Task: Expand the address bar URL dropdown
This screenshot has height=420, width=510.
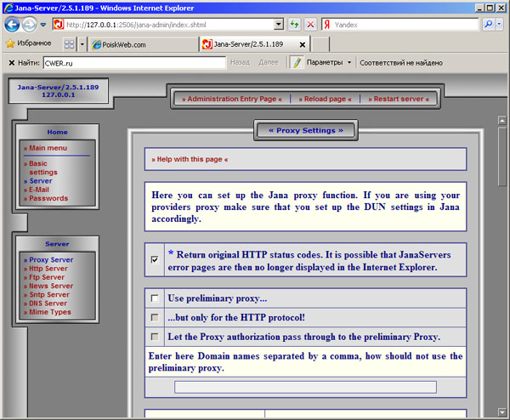Action: click(x=279, y=25)
